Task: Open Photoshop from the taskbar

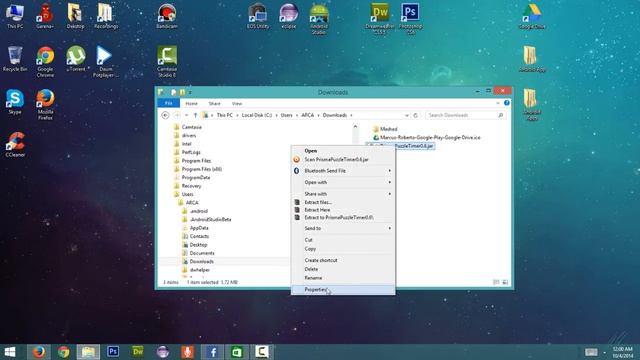Action: pos(113,352)
